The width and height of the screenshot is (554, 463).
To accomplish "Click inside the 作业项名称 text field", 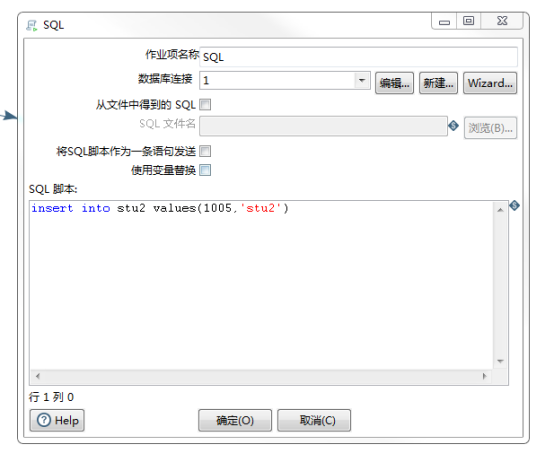I will 359,57.
